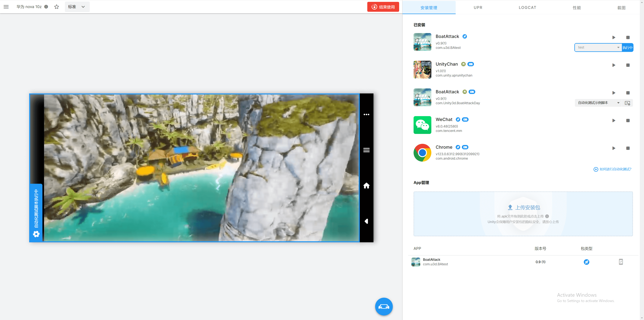The image size is (644, 320).
Task: Click the install icon for BoatAttack package row
Action: (x=621, y=262)
